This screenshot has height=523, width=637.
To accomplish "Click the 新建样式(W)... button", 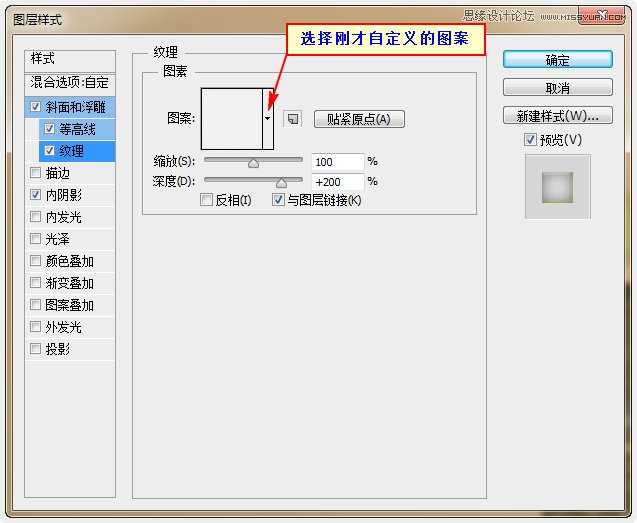I will point(557,116).
